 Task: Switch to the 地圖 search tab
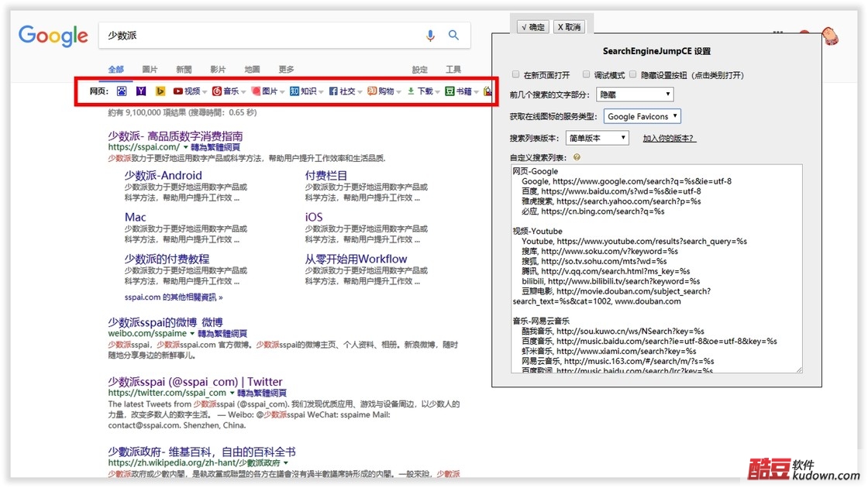pos(253,69)
